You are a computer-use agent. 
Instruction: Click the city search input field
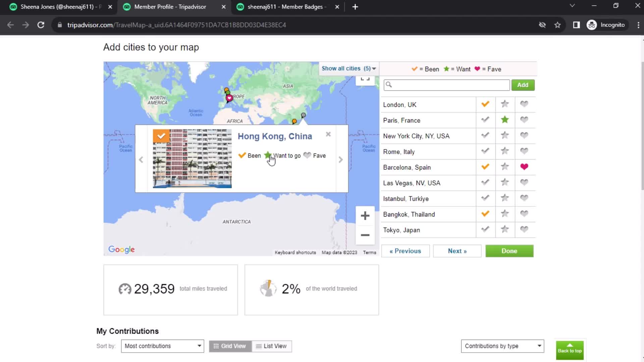click(x=446, y=84)
